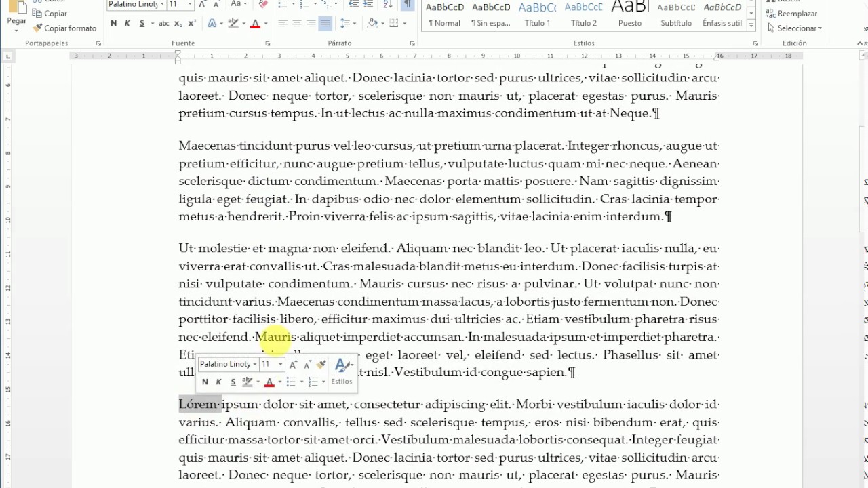Toggle bold (N) in the mini toolbar
868x488 pixels.
pyautogui.click(x=205, y=382)
